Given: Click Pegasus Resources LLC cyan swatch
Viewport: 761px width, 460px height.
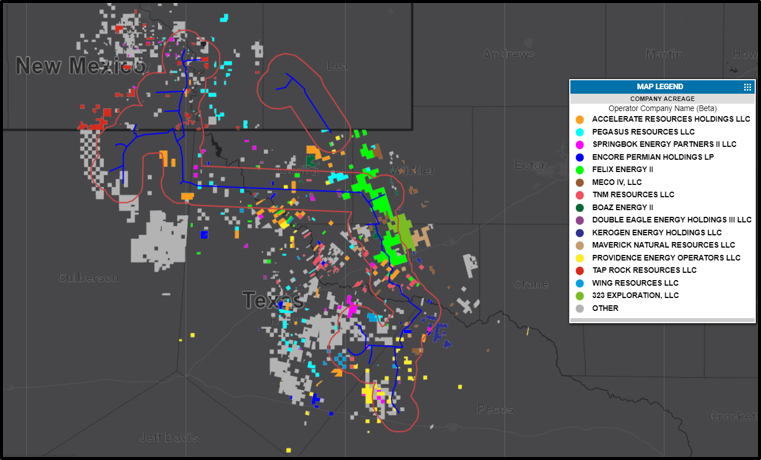Looking at the screenshot, I should [x=579, y=132].
